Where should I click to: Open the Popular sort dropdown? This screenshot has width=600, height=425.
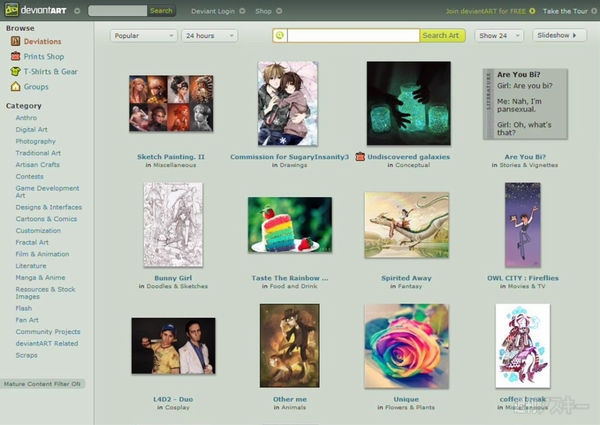coord(143,36)
